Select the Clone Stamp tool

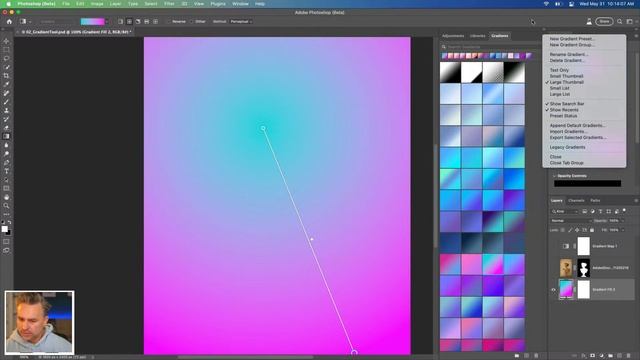(x=6, y=111)
